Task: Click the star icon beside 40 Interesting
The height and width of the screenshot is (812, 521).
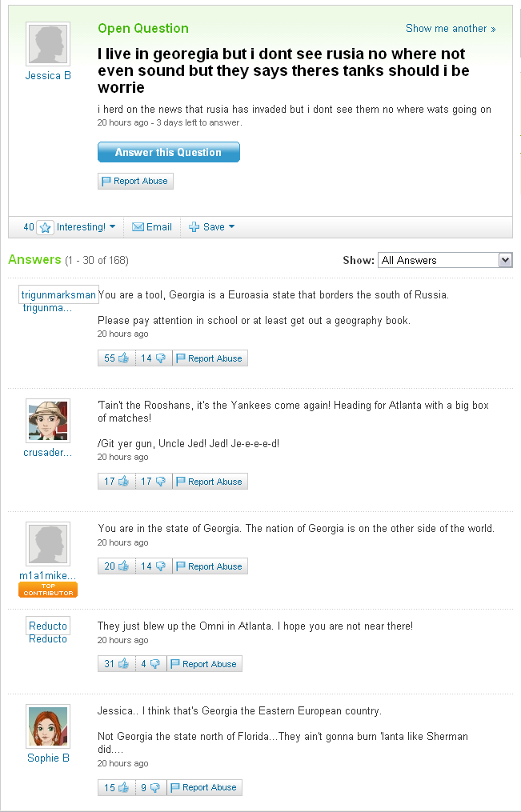Action: (x=45, y=227)
